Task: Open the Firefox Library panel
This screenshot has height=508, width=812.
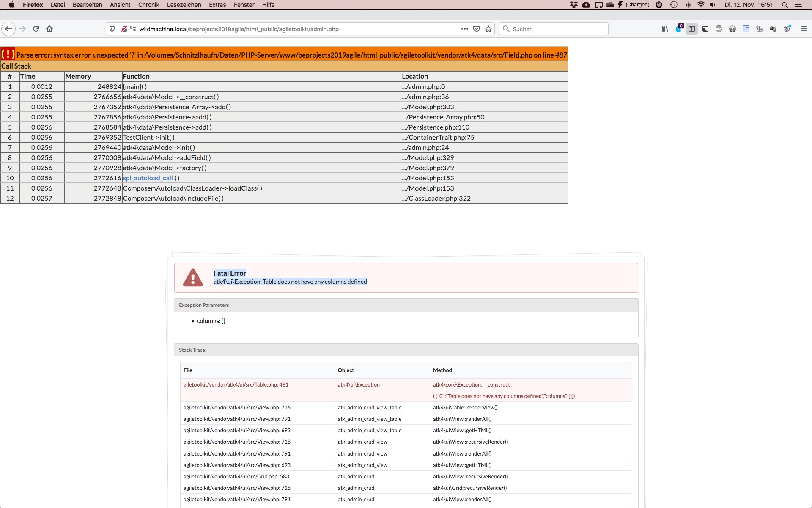Action: pyautogui.click(x=665, y=29)
